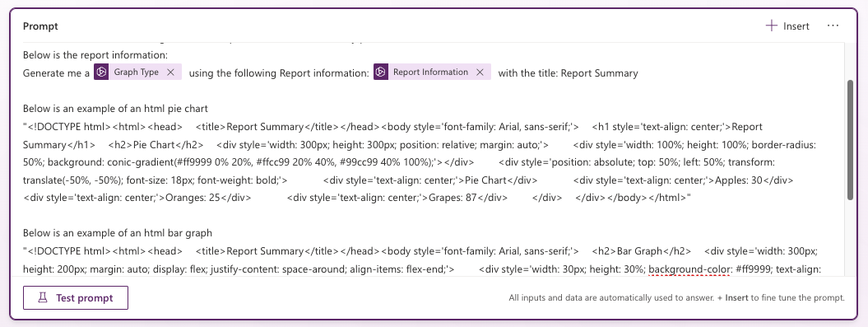Place cursor in 'example of an html bar graph' line
The image size is (868, 327).
[x=118, y=233]
